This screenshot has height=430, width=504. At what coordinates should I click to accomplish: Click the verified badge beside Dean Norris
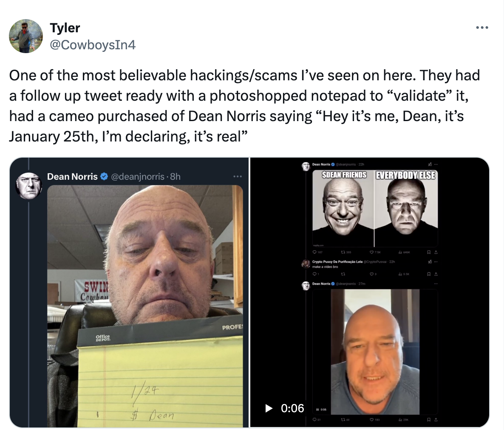(104, 176)
